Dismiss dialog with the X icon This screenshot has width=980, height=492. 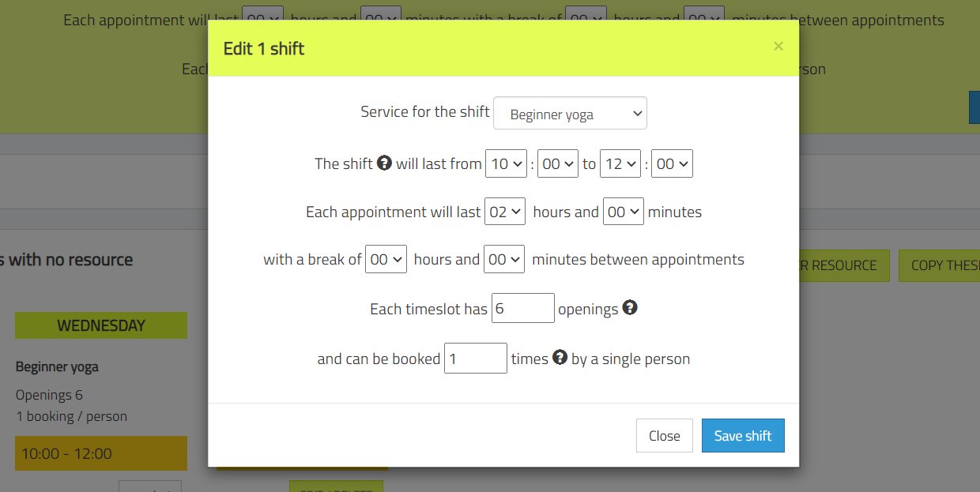pyautogui.click(x=778, y=47)
